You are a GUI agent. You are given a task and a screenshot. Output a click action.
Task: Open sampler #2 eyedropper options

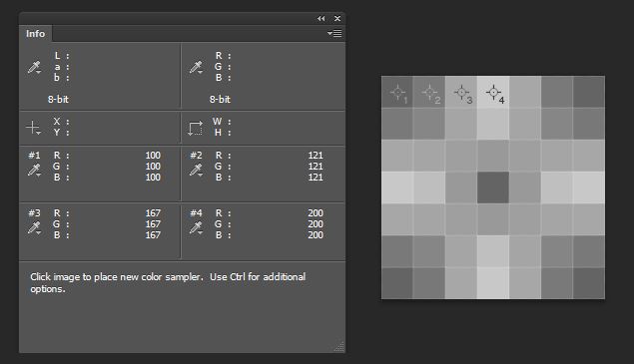click(196, 171)
